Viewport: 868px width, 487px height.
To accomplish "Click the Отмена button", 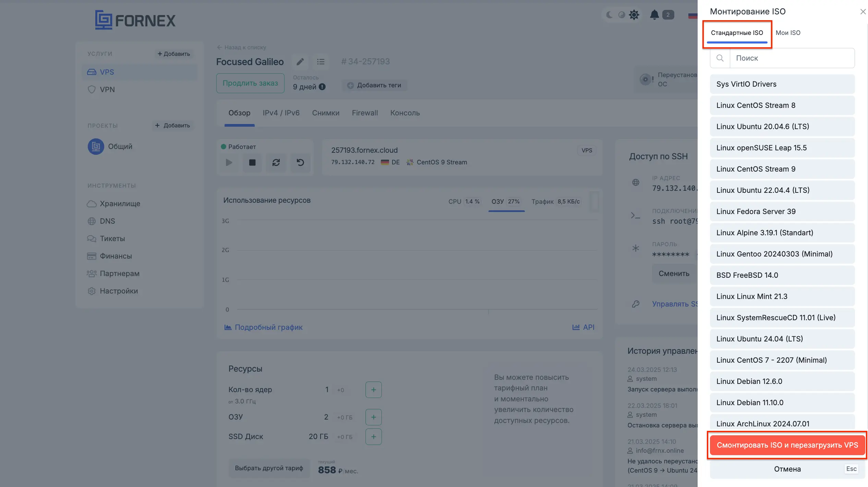I will pyautogui.click(x=787, y=469).
